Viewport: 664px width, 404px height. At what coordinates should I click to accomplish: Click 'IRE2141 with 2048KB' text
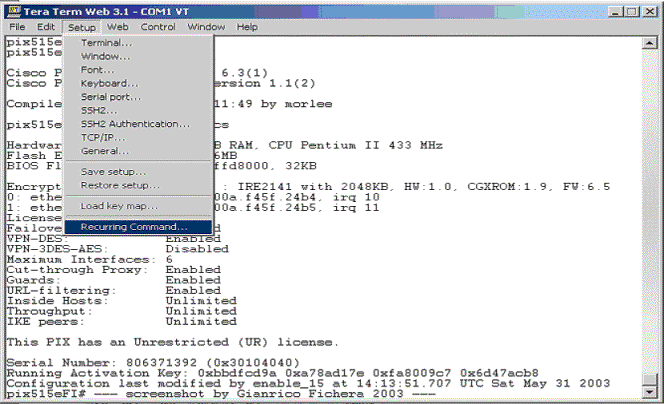click(315, 186)
